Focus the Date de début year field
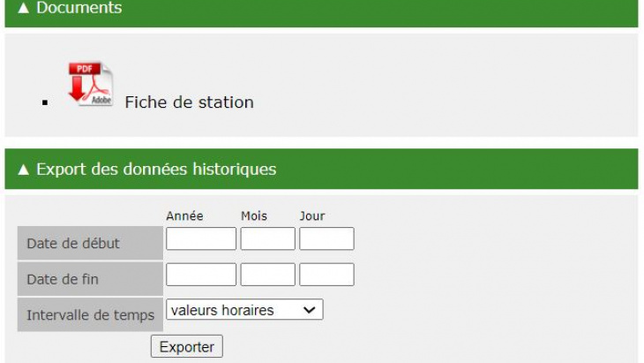Screen dimensions: 644x363 coord(201,239)
